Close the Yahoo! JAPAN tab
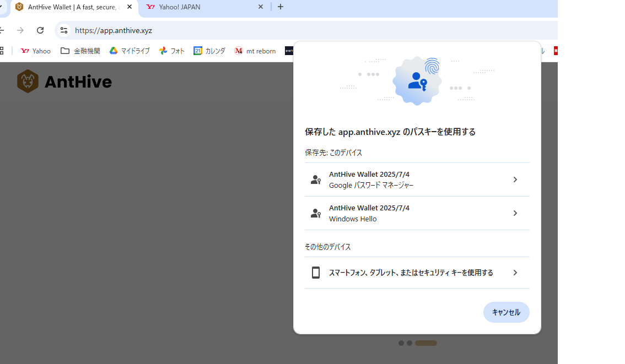Screen dimensions: 625x364 point(261,7)
